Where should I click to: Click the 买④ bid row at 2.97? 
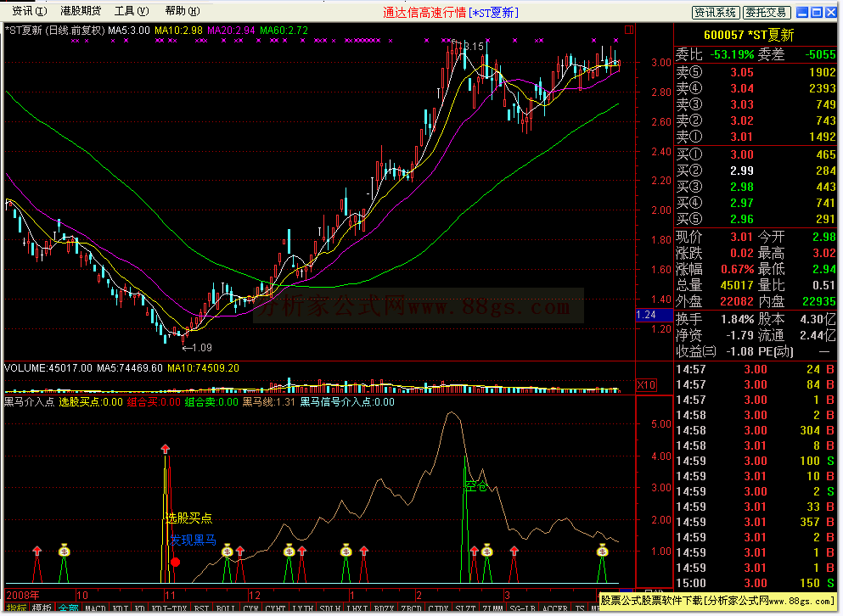pyautogui.click(x=756, y=203)
